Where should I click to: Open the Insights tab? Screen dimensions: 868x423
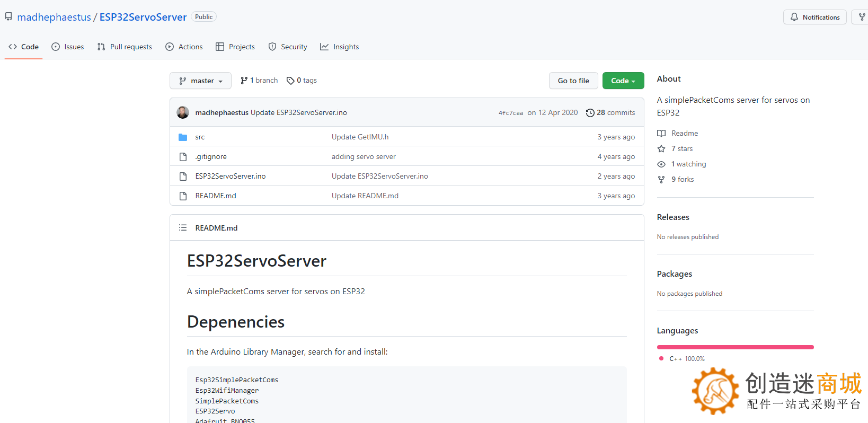[339, 47]
